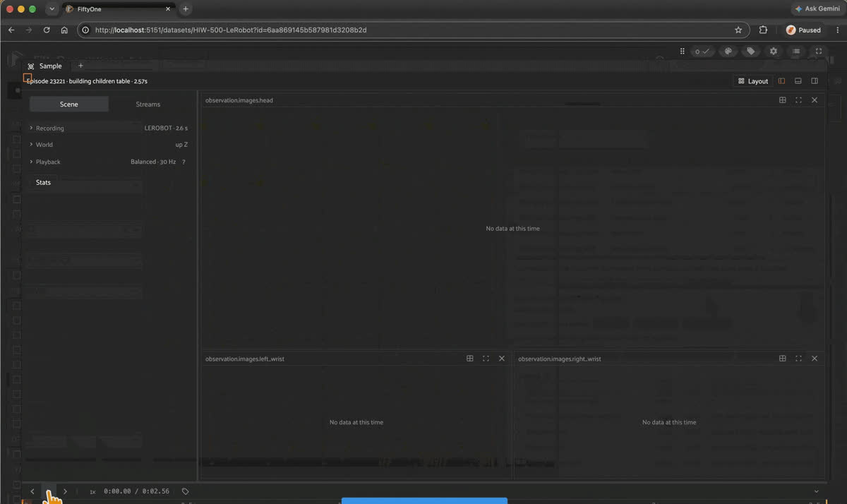Click grid icon on observation.images.right_wrist panel
This screenshot has width=847, height=504.
click(x=783, y=359)
